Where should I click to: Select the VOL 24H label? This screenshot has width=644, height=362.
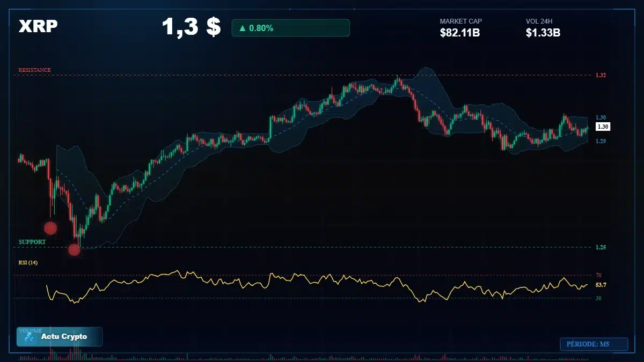point(539,21)
